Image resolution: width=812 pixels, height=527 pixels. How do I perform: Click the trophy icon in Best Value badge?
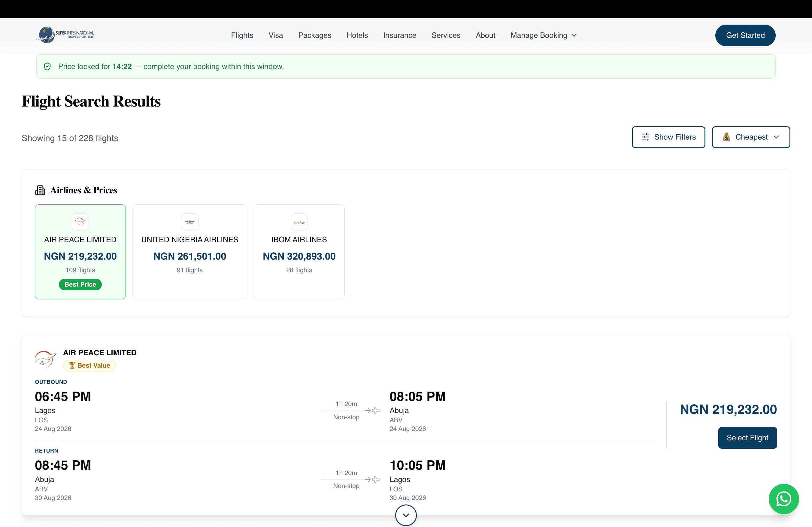(x=72, y=366)
